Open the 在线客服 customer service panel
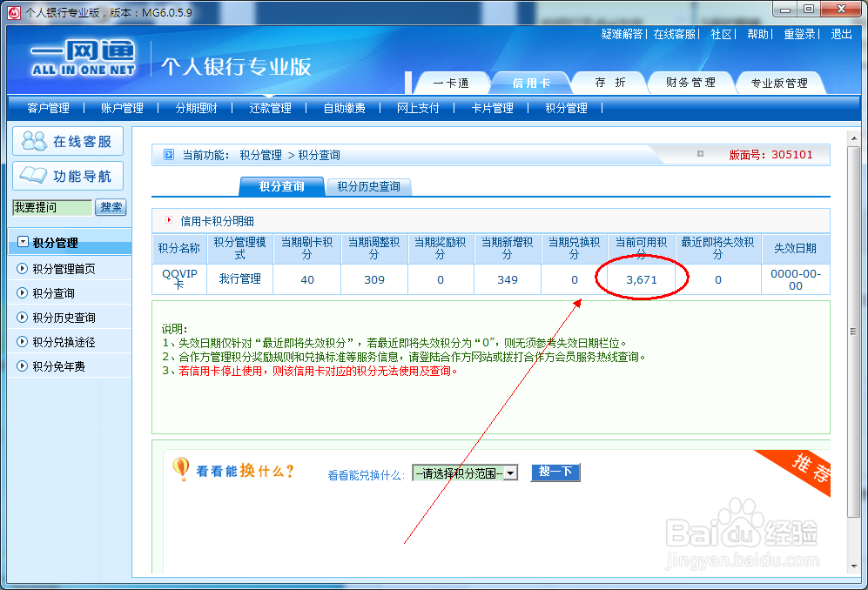Screen dimensions: 868x590 click(68, 140)
